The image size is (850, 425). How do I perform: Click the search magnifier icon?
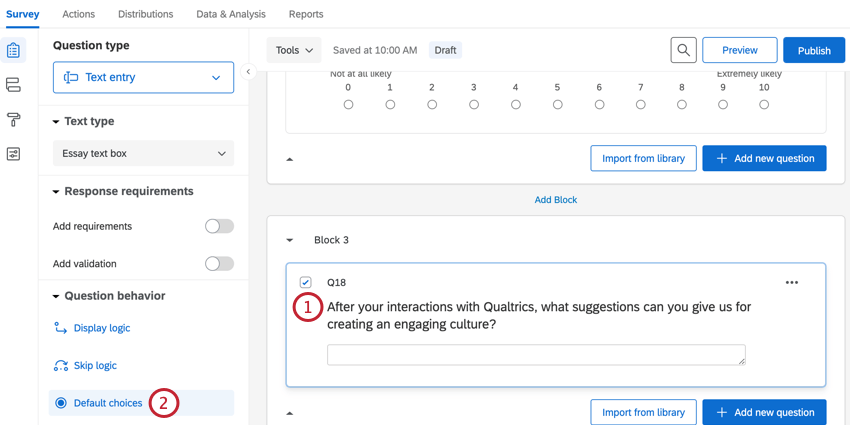click(x=683, y=50)
